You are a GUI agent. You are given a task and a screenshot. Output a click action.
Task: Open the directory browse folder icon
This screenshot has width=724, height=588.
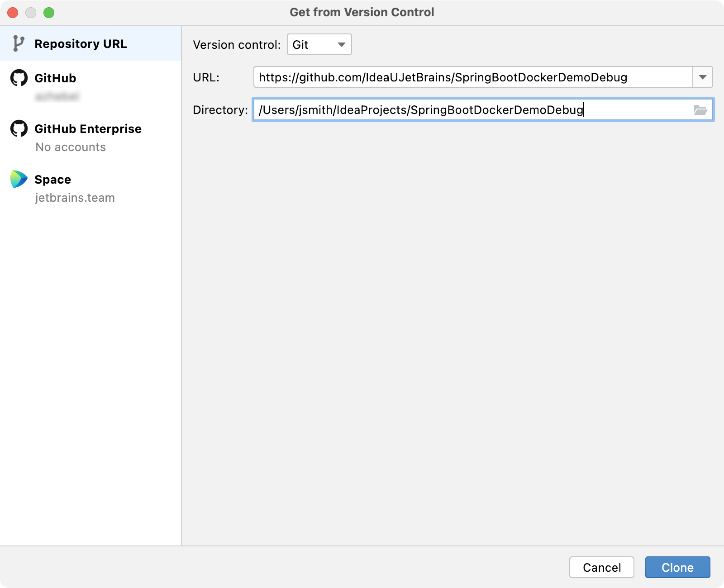pyautogui.click(x=700, y=110)
